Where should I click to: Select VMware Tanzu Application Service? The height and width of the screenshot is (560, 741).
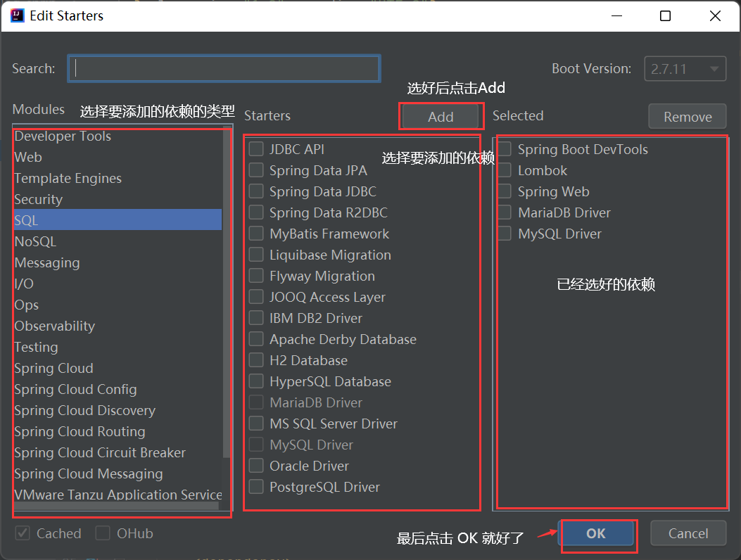118,495
